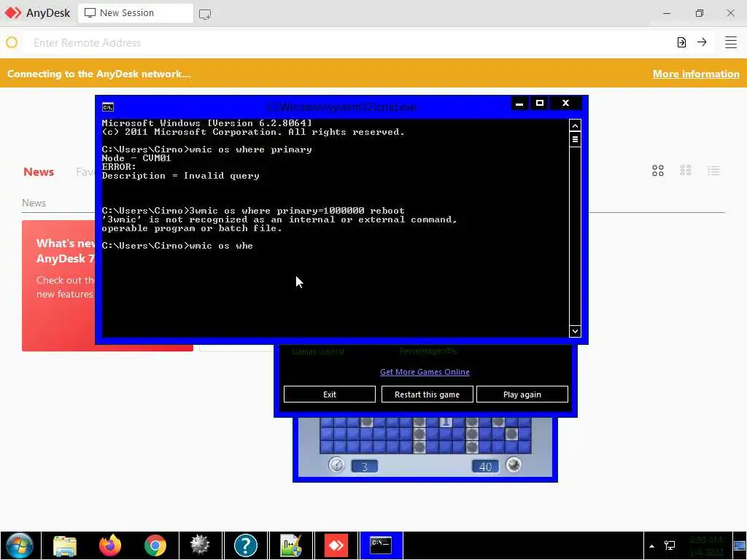Click the cmd scrollbar down arrow

pos(575,331)
